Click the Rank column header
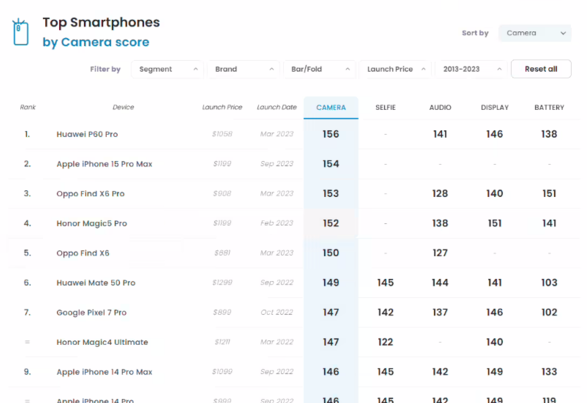 point(28,107)
